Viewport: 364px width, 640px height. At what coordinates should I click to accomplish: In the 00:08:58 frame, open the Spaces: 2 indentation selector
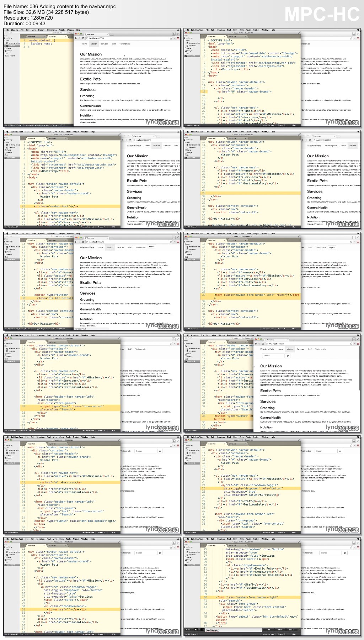point(281,634)
